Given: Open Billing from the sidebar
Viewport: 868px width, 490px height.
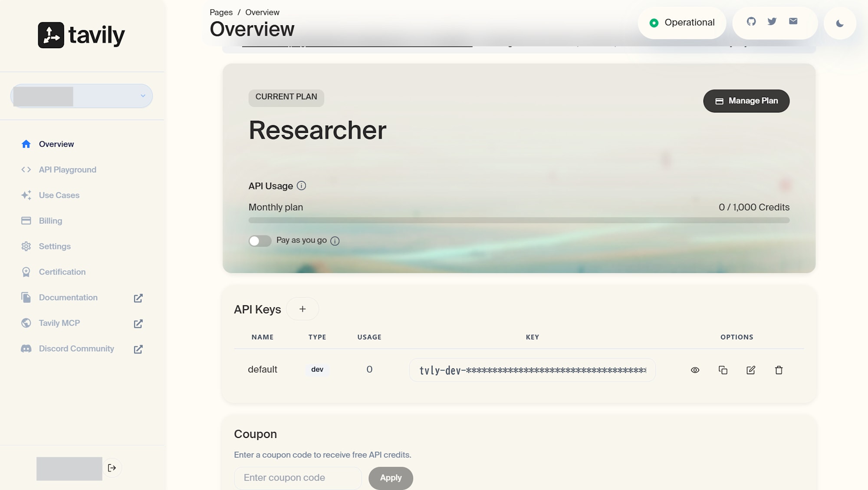Looking at the screenshot, I should tap(42, 221).
